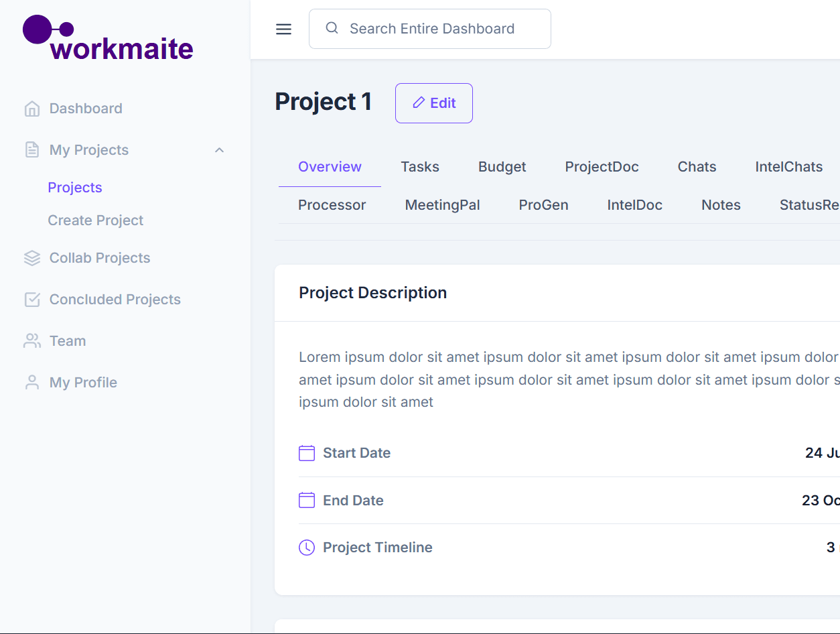The image size is (840, 634).
Task: Click the Team people icon
Action: 31,341
